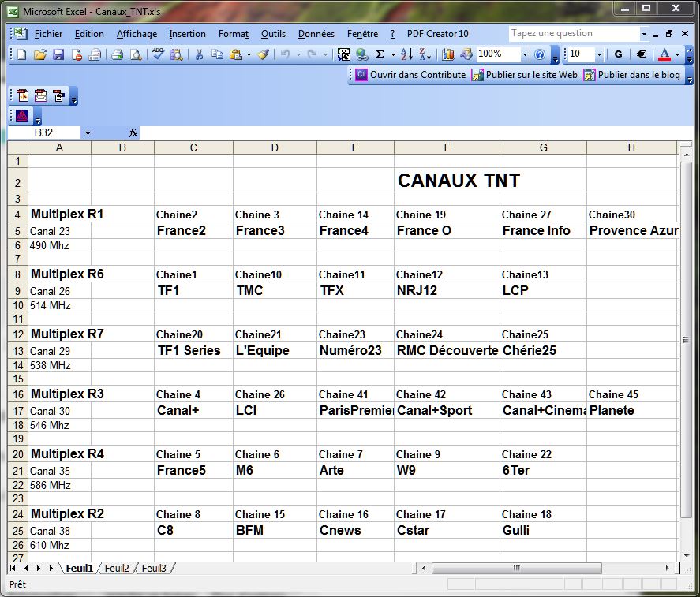Click the vertical scrollbar thumb

point(686,340)
